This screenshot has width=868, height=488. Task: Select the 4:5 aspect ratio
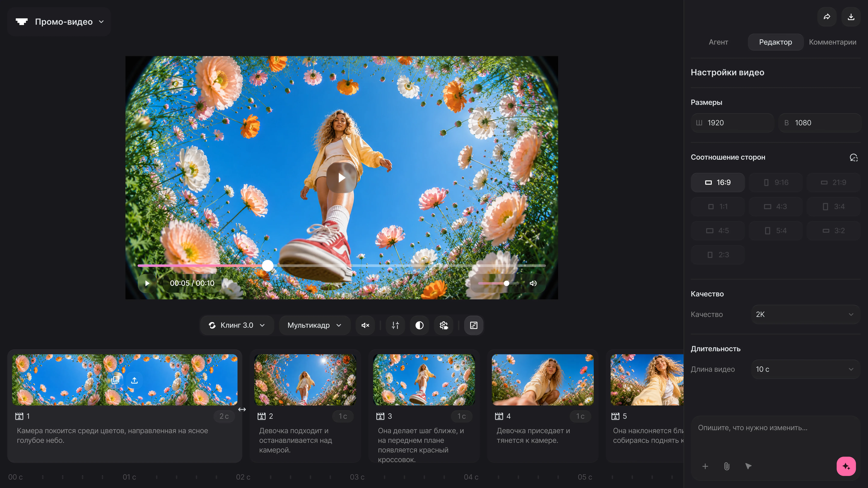pos(718,231)
